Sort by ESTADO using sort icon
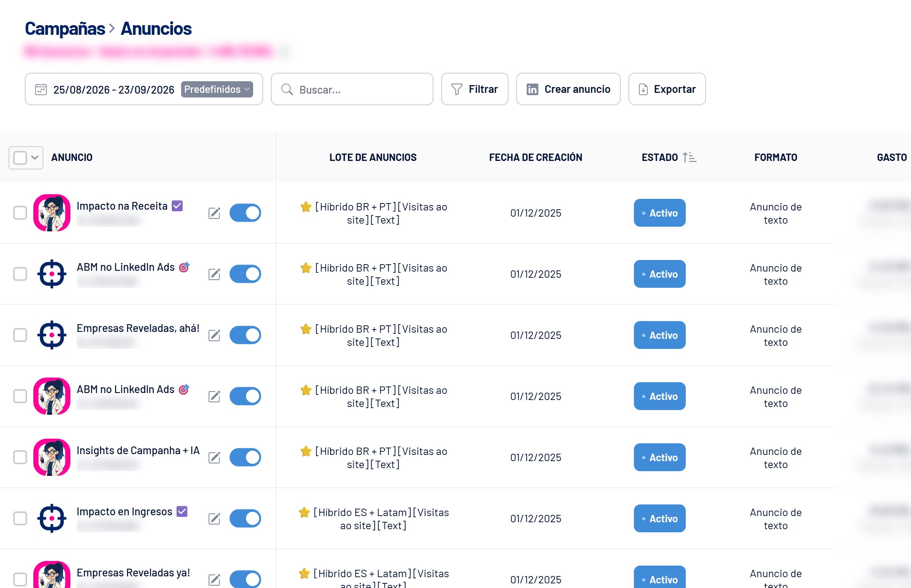The image size is (911, 588). click(689, 157)
